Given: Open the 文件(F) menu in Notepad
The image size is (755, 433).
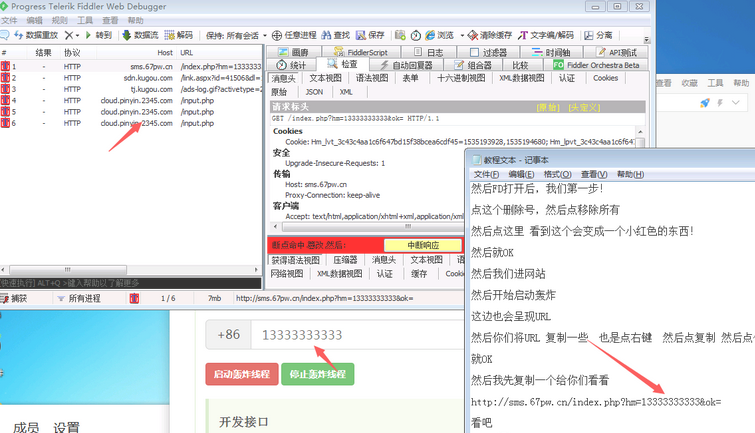Looking at the screenshot, I should click(486, 174).
